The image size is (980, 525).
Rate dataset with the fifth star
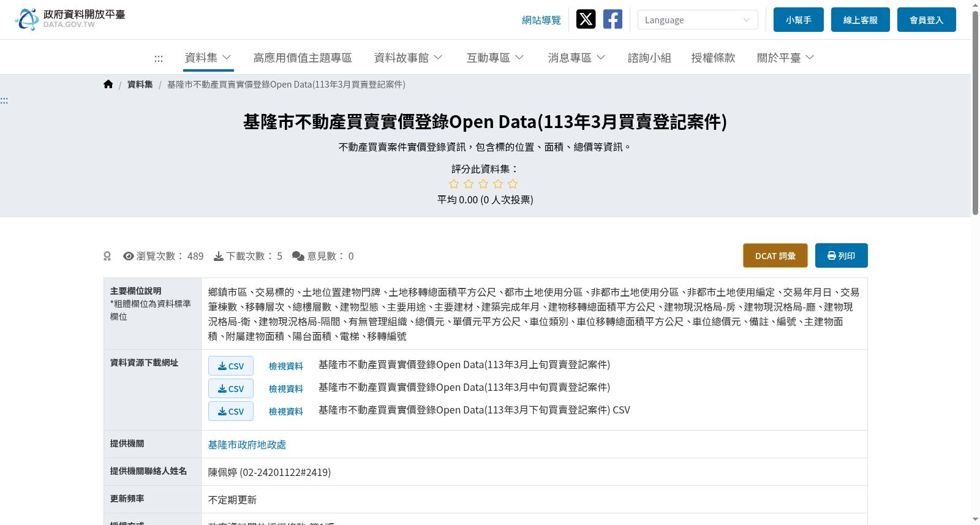pyautogui.click(x=513, y=184)
